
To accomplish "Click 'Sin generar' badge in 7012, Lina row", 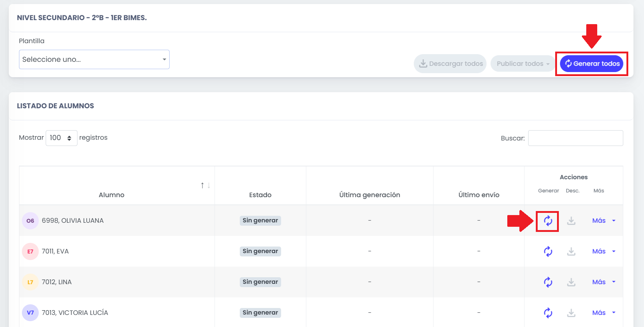I will pyautogui.click(x=260, y=282).
